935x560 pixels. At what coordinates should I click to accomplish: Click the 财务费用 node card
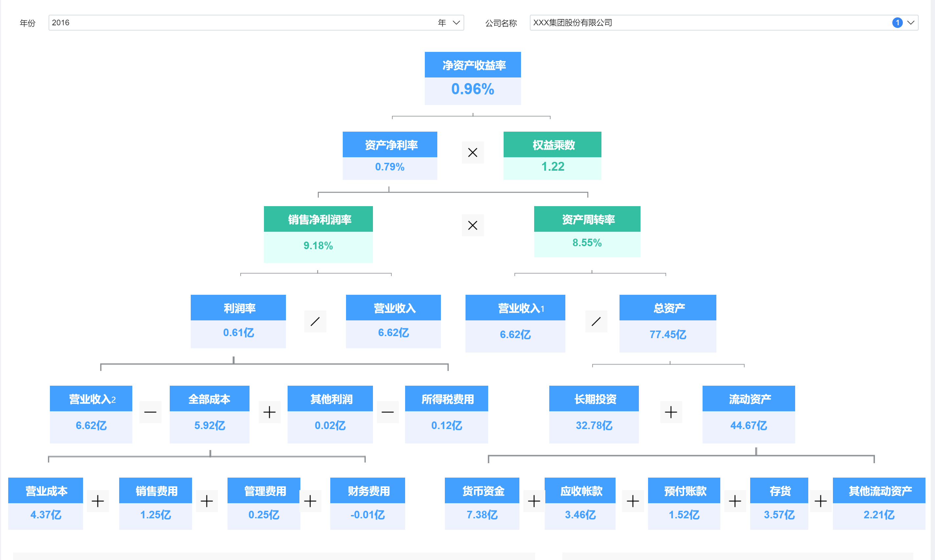(367, 504)
